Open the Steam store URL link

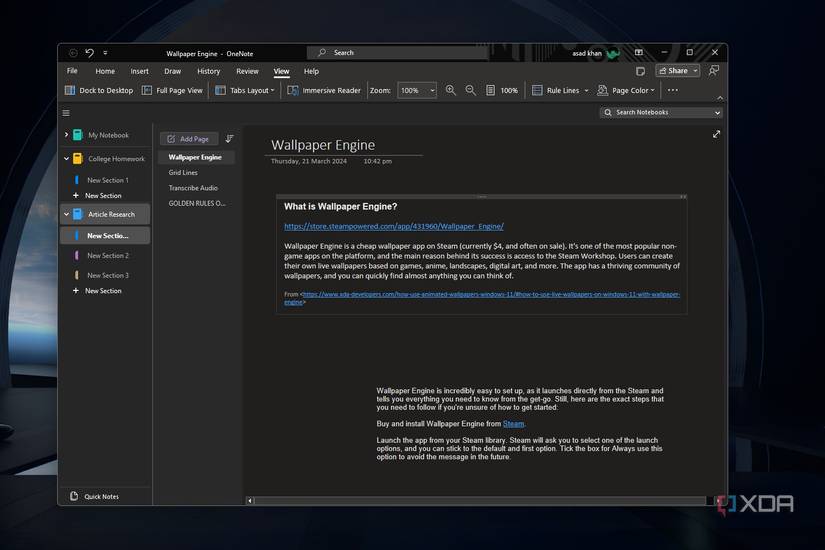pyautogui.click(x=393, y=226)
